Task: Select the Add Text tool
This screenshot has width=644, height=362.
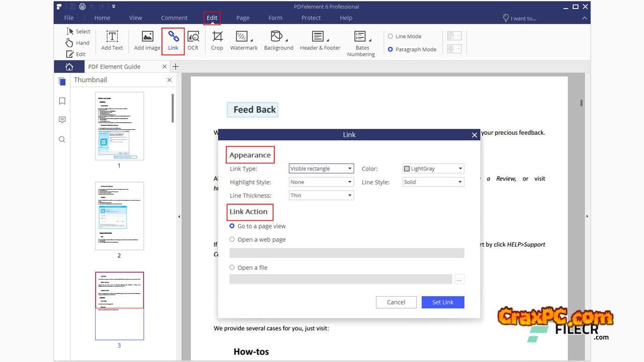Action: point(112,37)
